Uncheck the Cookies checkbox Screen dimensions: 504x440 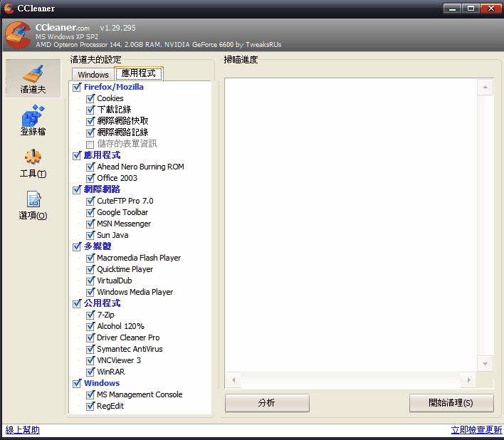[90, 98]
